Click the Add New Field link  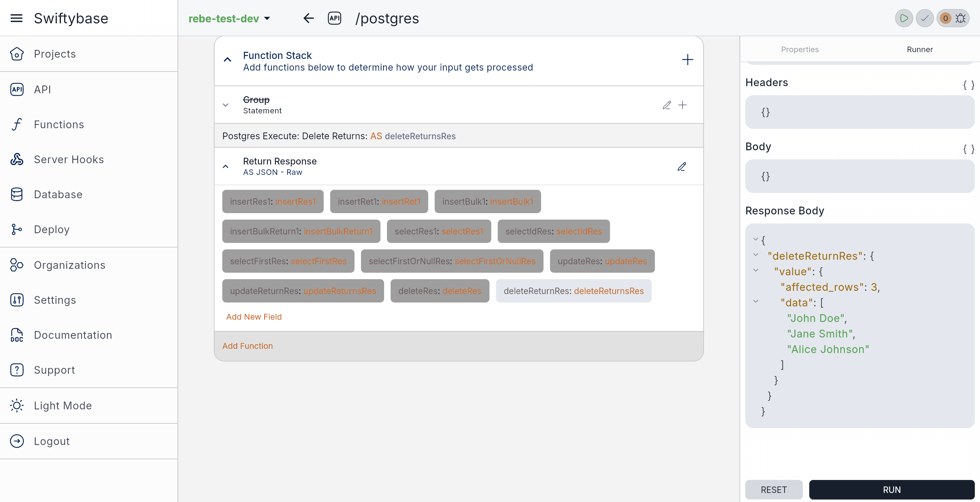click(x=254, y=317)
